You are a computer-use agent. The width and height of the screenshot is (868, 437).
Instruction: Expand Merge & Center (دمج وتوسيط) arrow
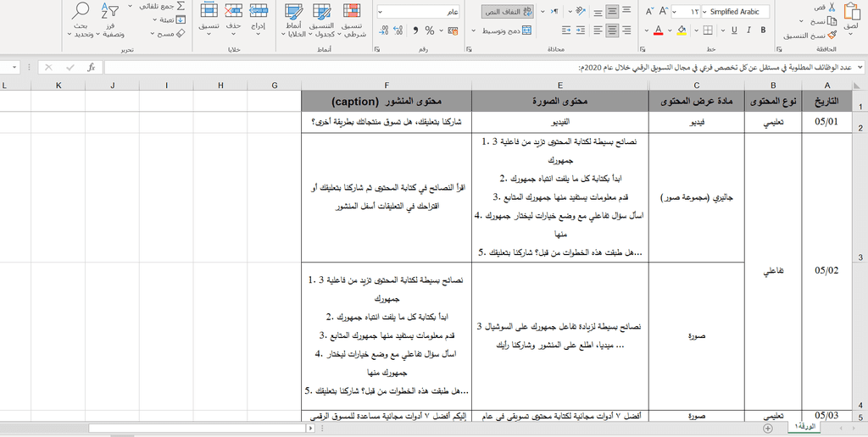475,30
